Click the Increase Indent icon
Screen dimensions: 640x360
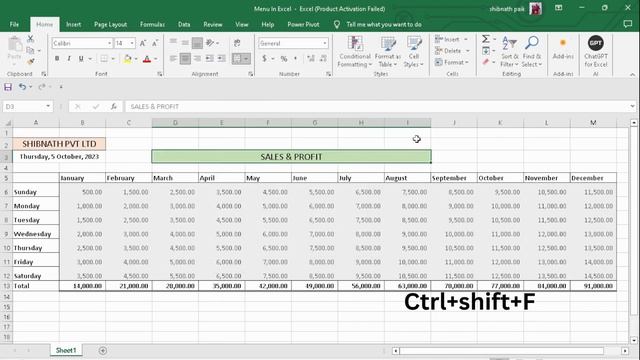click(x=222, y=59)
